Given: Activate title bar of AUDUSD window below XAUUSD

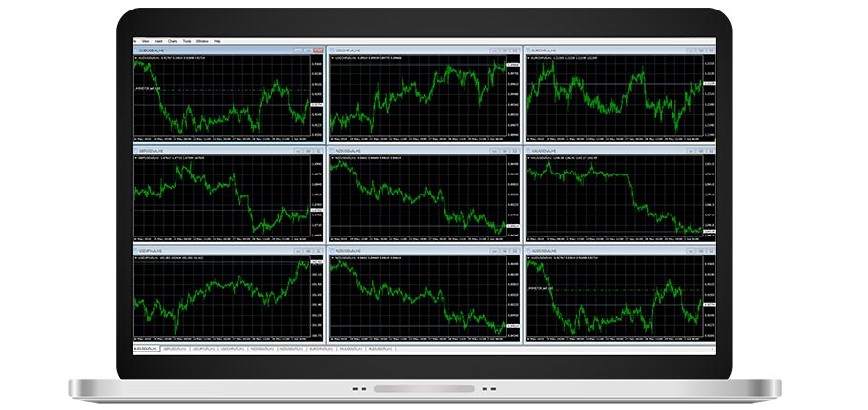Looking at the screenshot, I should tap(621, 251).
